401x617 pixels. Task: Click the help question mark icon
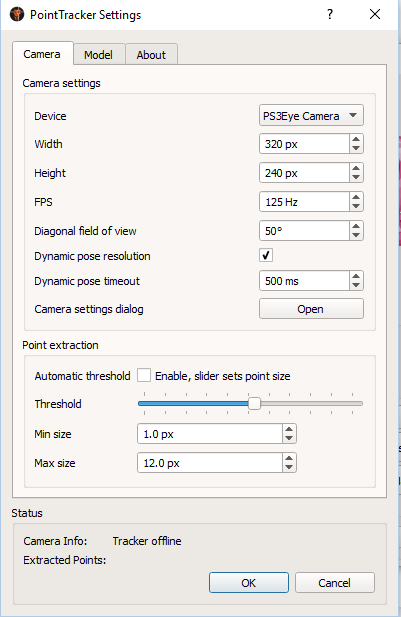click(330, 15)
